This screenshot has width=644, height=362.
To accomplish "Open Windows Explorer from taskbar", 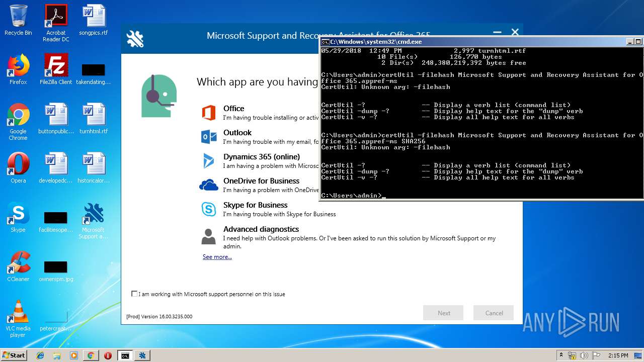I will click(57, 355).
